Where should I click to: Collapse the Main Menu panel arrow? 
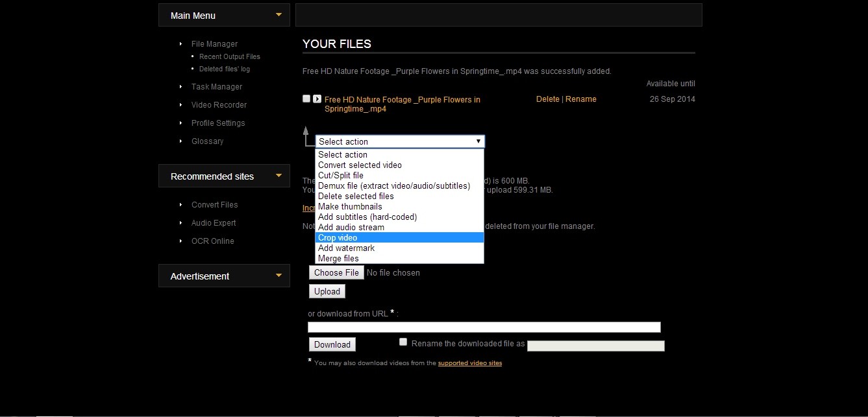click(279, 15)
